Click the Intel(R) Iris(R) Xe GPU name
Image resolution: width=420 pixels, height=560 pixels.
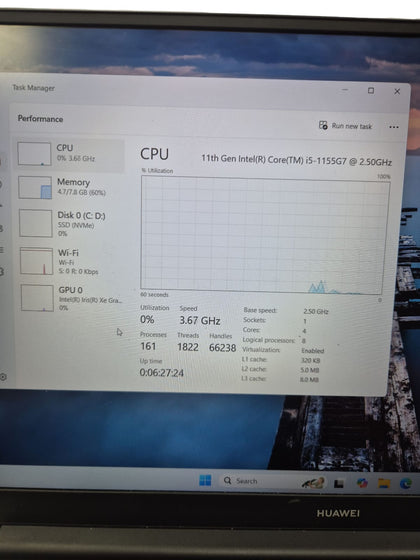91,300
